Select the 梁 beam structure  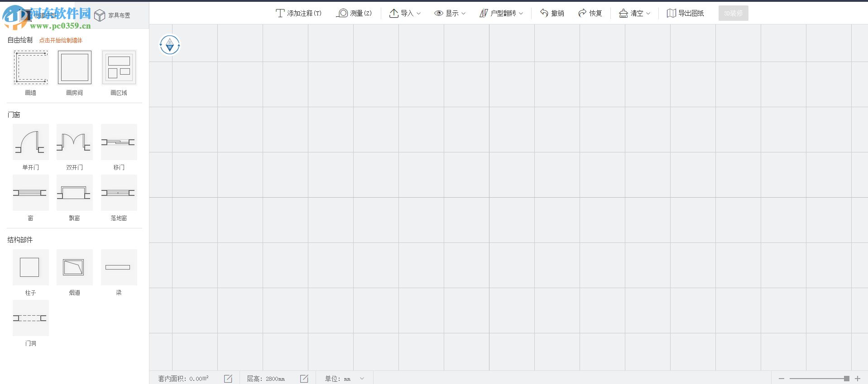point(119,267)
